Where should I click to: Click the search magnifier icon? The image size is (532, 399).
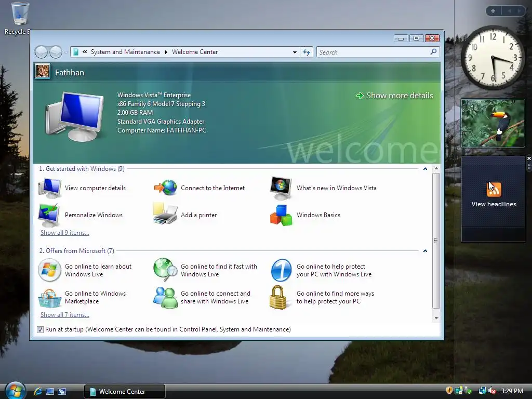click(x=433, y=52)
